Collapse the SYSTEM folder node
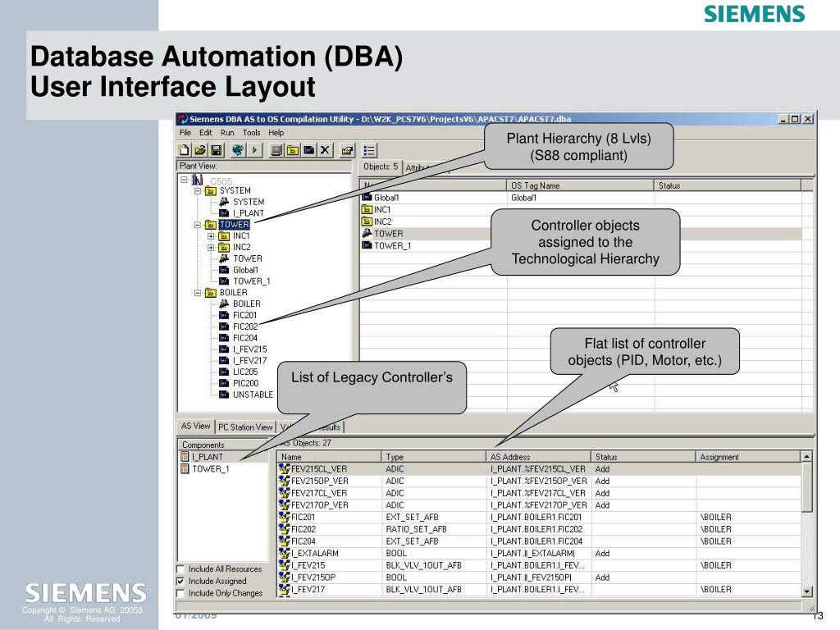840x630 pixels. pyautogui.click(x=197, y=190)
